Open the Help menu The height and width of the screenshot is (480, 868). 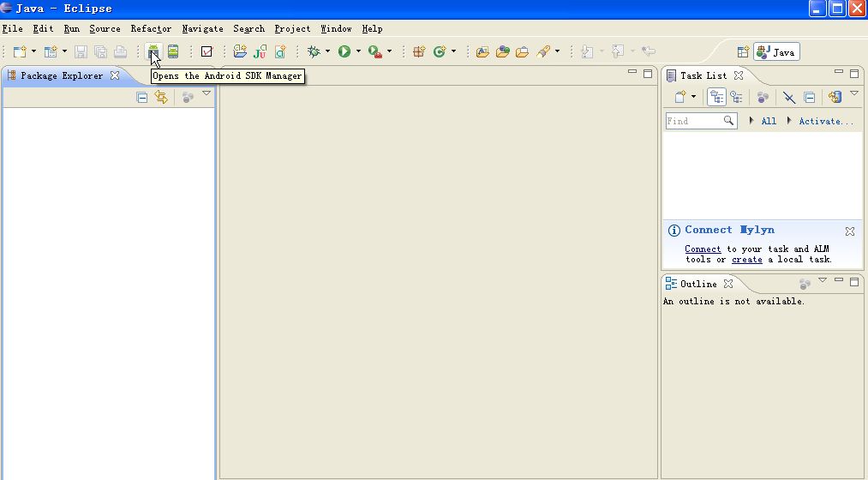(372, 29)
